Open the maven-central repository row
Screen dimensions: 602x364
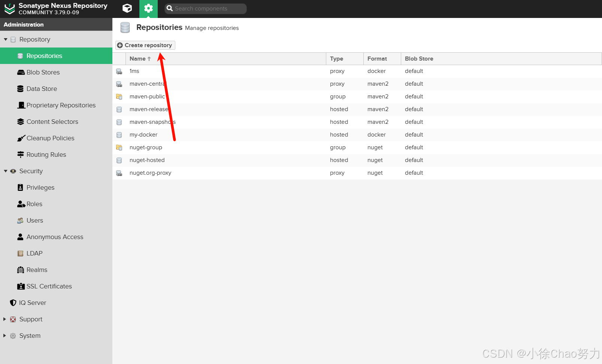(x=357, y=84)
